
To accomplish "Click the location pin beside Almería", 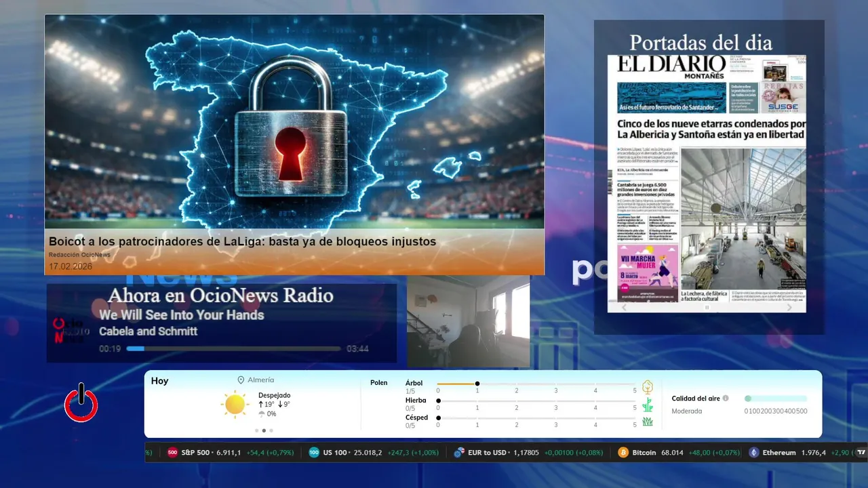I will tap(241, 380).
